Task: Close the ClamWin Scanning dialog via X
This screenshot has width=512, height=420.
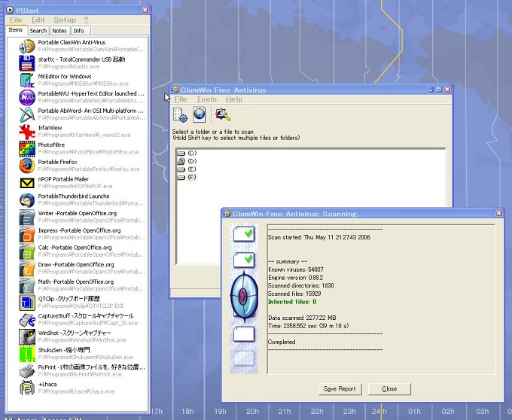Action: tap(499, 213)
